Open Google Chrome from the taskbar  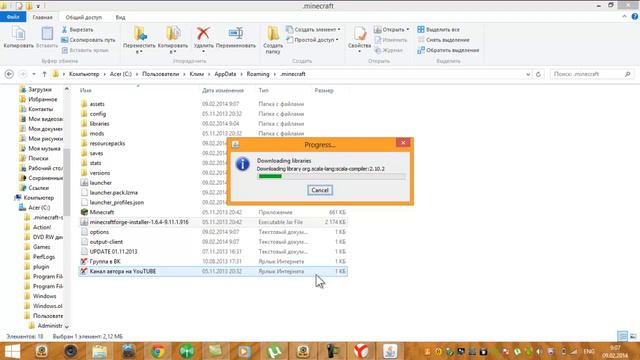(158, 351)
